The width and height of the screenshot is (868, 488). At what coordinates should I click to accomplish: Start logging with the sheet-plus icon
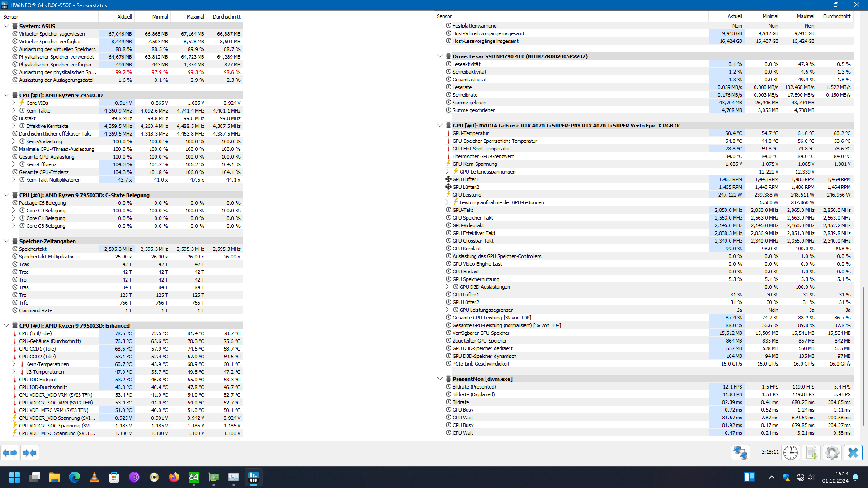(x=811, y=453)
